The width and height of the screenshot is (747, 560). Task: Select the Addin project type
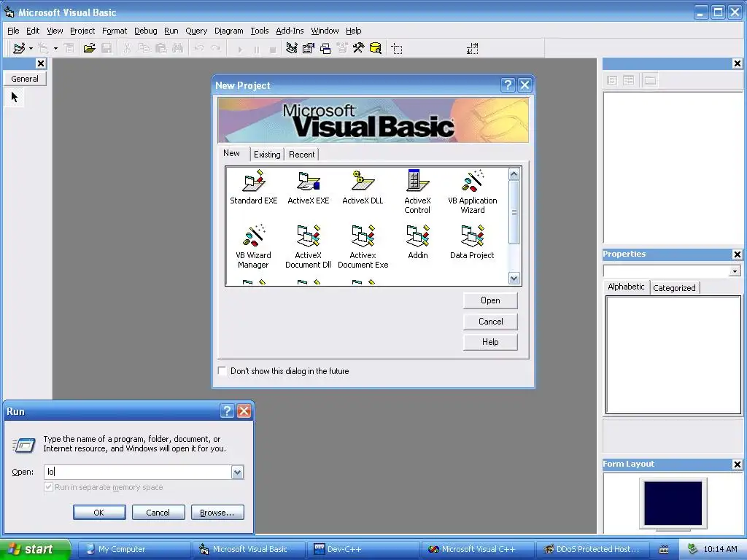[x=418, y=242]
